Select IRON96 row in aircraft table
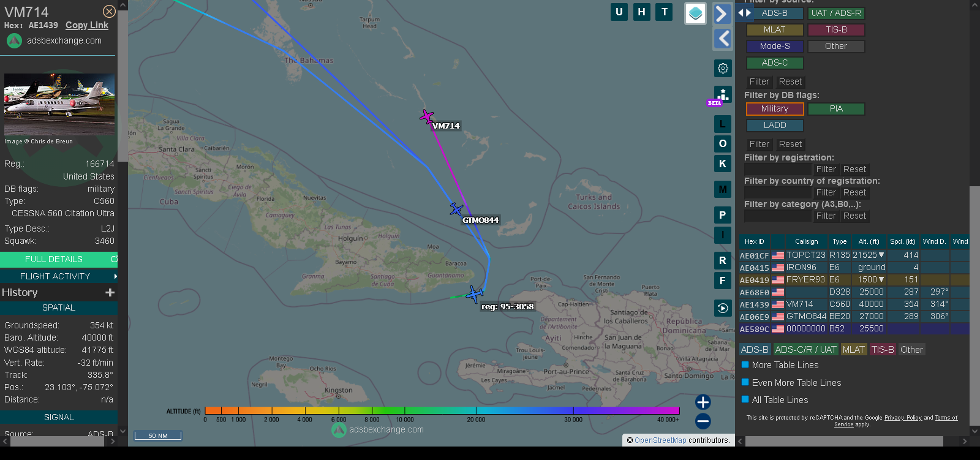Screen dimensions: 980x460 coord(854,267)
